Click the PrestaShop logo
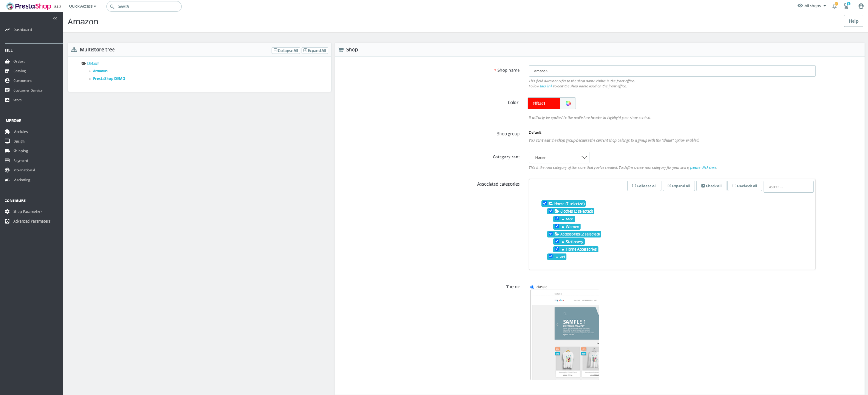This screenshot has width=868, height=395. [29, 6]
